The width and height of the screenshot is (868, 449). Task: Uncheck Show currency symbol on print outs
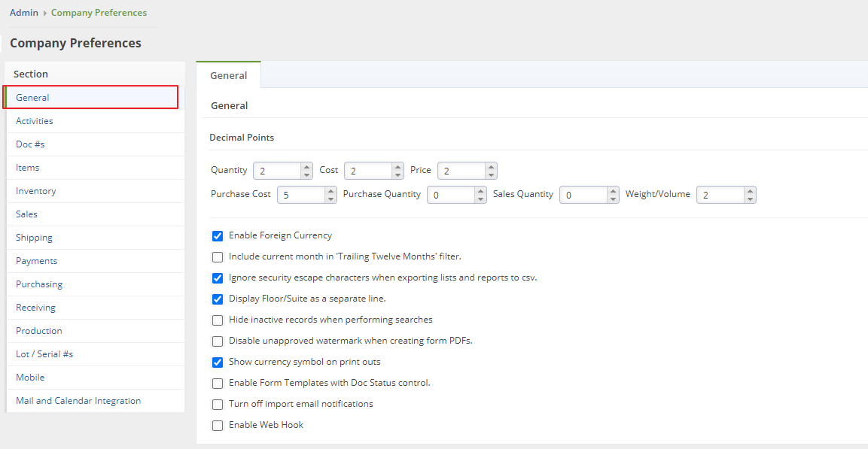pyautogui.click(x=218, y=363)
